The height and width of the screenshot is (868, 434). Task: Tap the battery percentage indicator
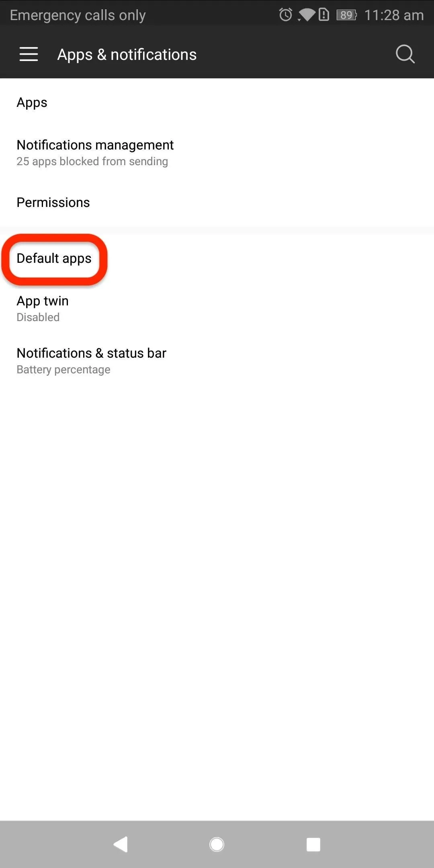tap(346, 15)
